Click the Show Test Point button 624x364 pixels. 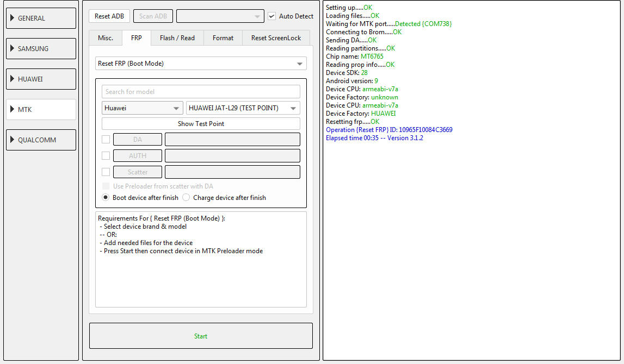pos(201,124)
